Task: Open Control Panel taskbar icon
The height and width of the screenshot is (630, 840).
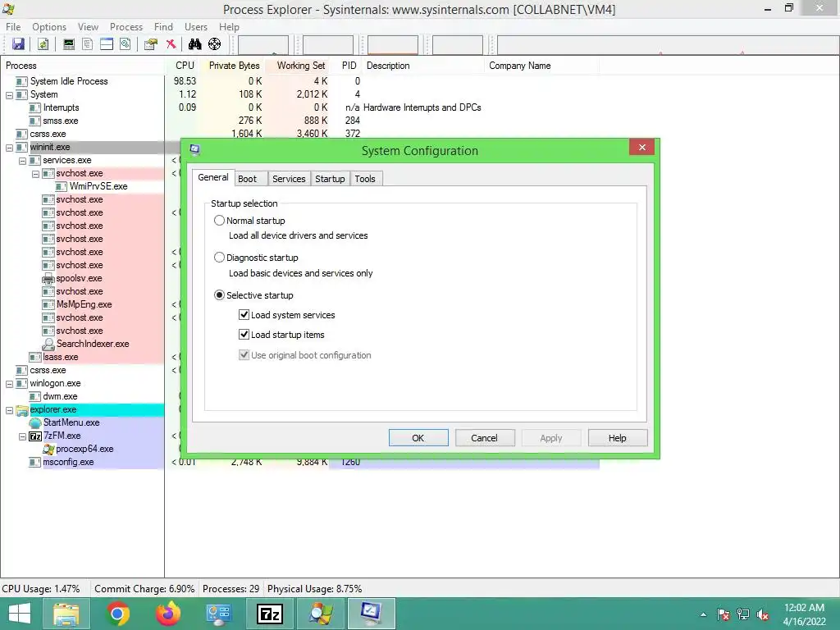Action: (218, 614)
